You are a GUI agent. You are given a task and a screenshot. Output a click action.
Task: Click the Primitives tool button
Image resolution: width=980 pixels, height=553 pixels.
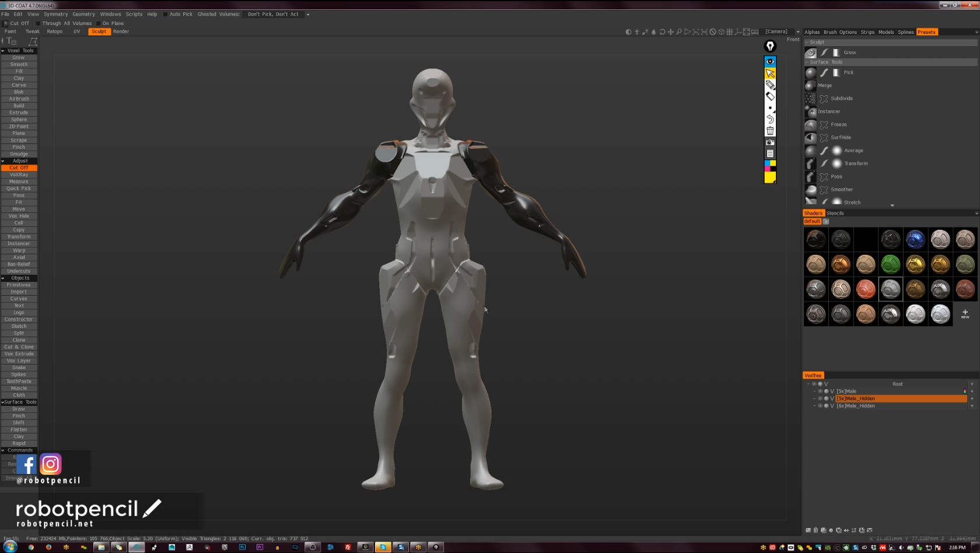(x=19, y=285)
